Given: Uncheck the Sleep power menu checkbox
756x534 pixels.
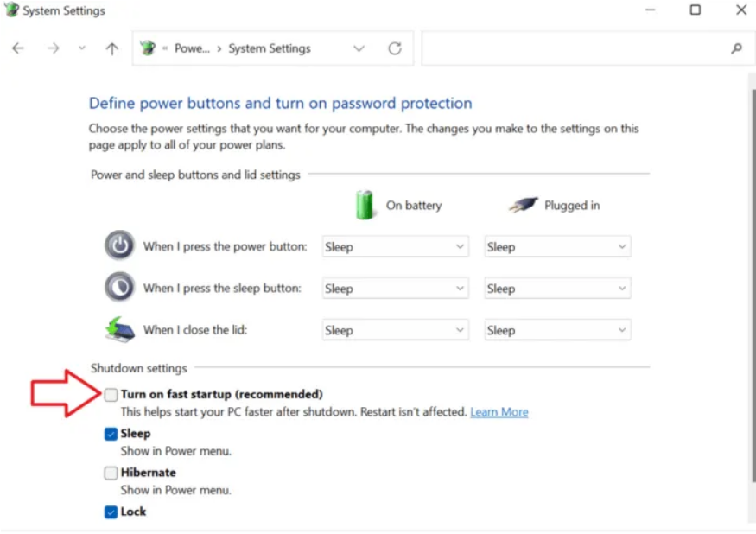Looking at the screenshot, I should tap(111, 434).
